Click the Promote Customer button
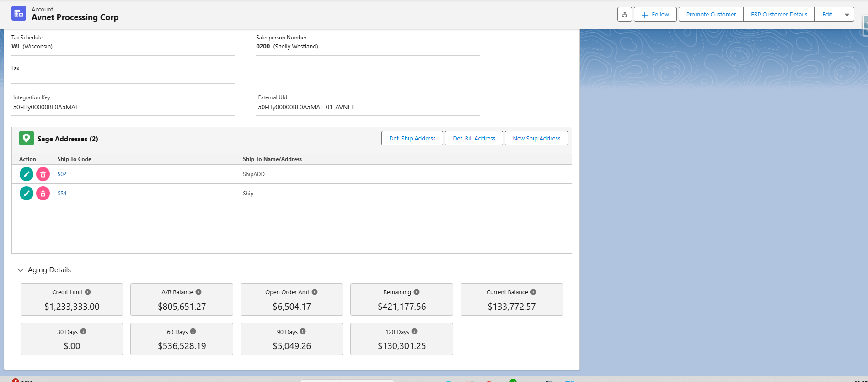This screenshot has width=868, height=382. click(711, 15)
